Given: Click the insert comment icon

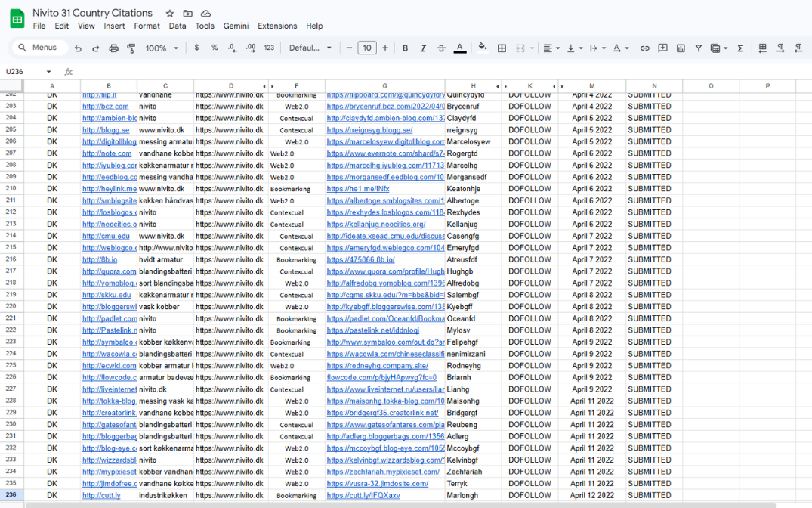Looking at the screenshot, I should (662, 48).
